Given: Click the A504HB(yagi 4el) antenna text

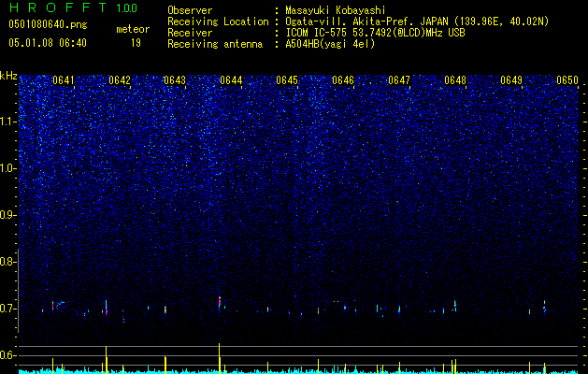Looking at the screenshot, I should (330, 44).
